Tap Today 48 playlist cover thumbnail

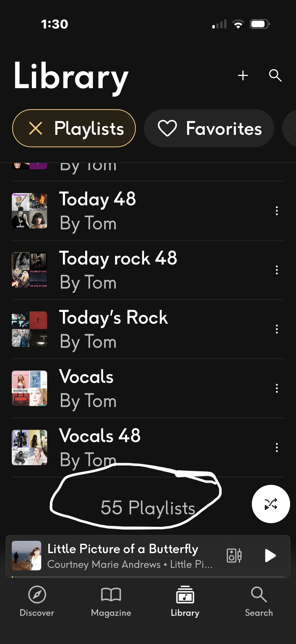click(29, 211)
